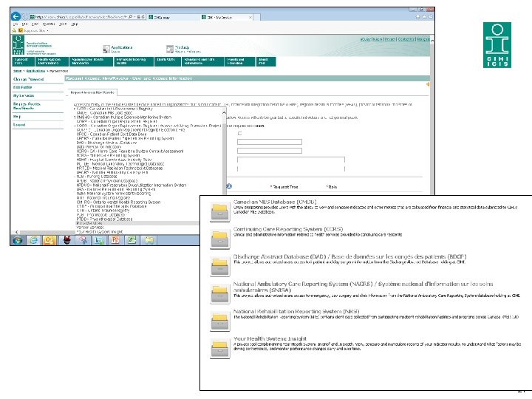Click the refresh icon in address bar
The height and width of the screenshot is (399, 532).
tap(143, 16)
